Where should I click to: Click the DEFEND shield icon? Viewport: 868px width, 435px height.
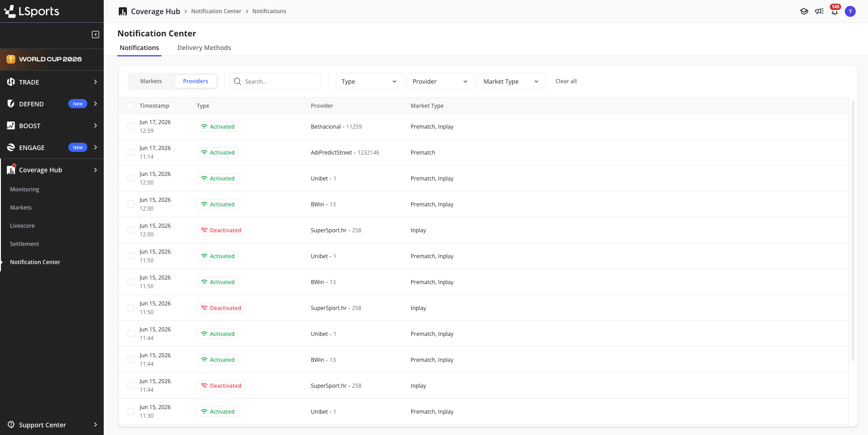click(x=11, y=104)
